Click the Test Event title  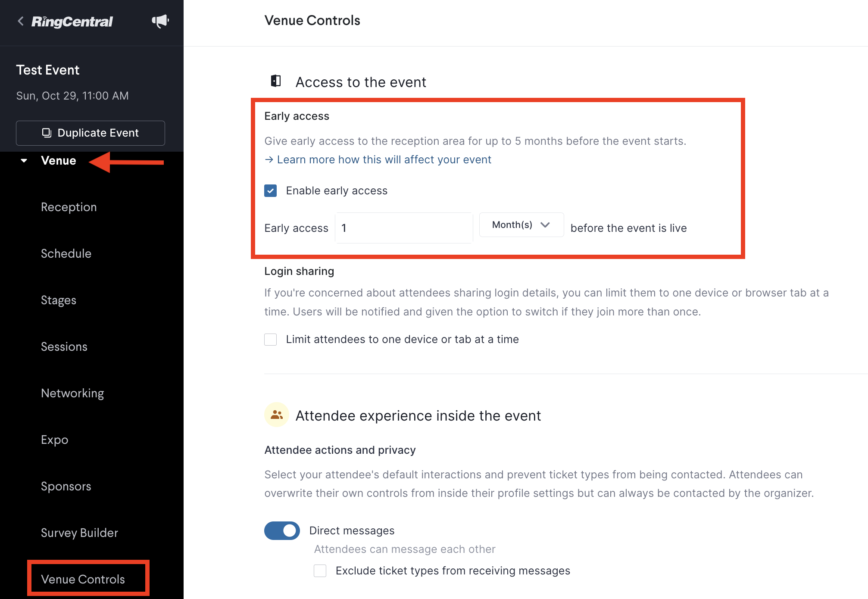48,70
